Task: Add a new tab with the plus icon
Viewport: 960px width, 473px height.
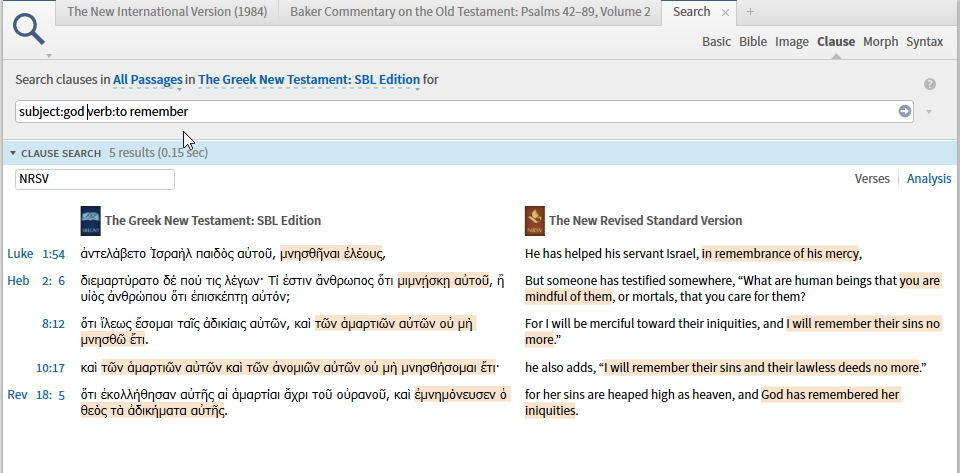Action: click(x=751, y=12)
